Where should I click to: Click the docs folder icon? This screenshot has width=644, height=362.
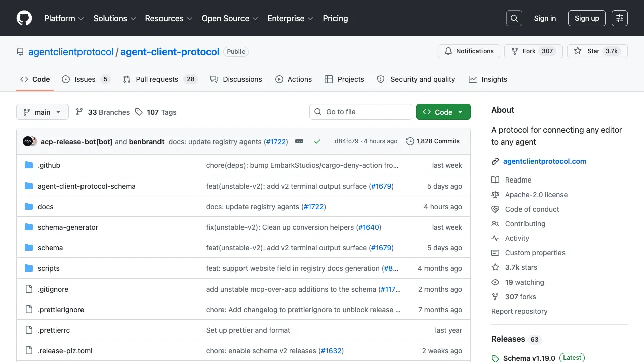click(x=29, y=207)
